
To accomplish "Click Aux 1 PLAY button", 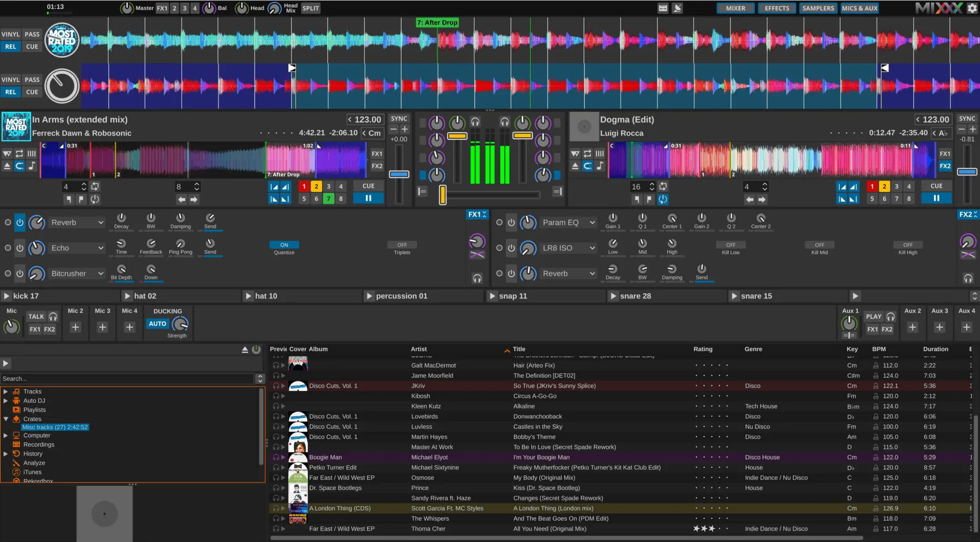I will [x=874, y=317].
